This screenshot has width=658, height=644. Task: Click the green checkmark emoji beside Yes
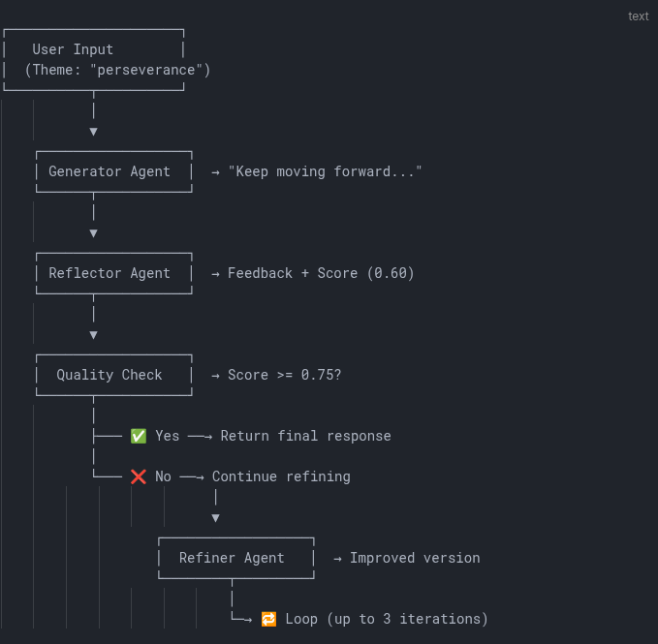pos(139,436)
